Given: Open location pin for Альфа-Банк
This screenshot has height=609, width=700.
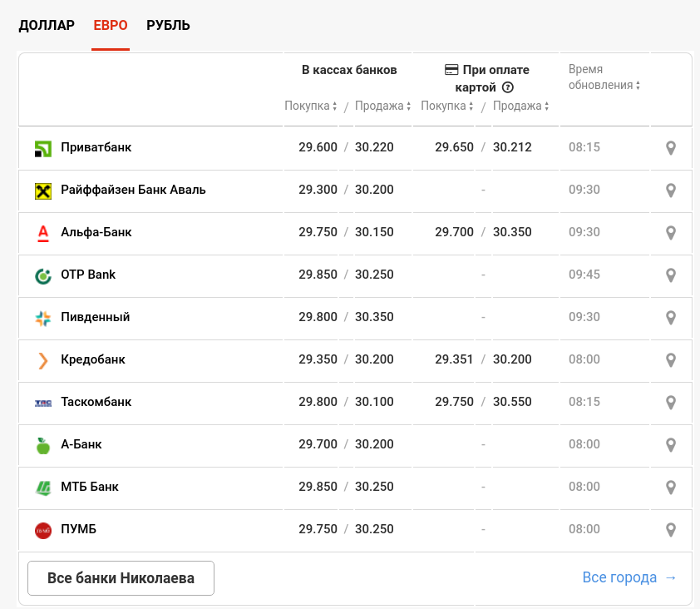Looking at the screenshot, I should click(x=671, y=233).
